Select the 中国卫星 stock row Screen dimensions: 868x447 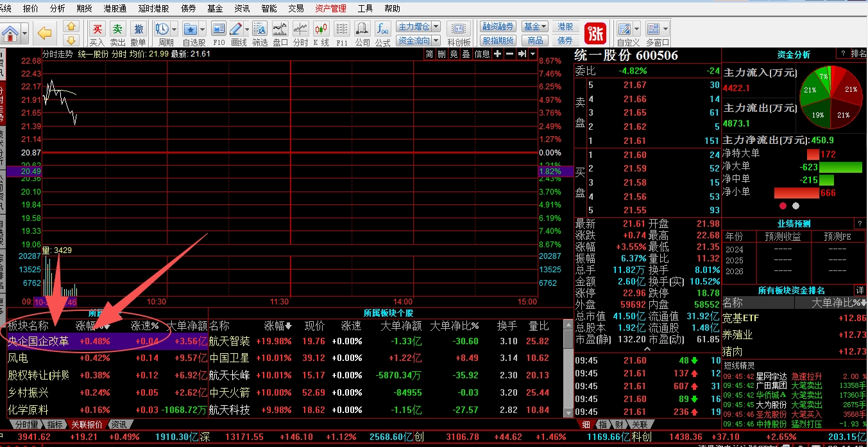tap(385, 358)
